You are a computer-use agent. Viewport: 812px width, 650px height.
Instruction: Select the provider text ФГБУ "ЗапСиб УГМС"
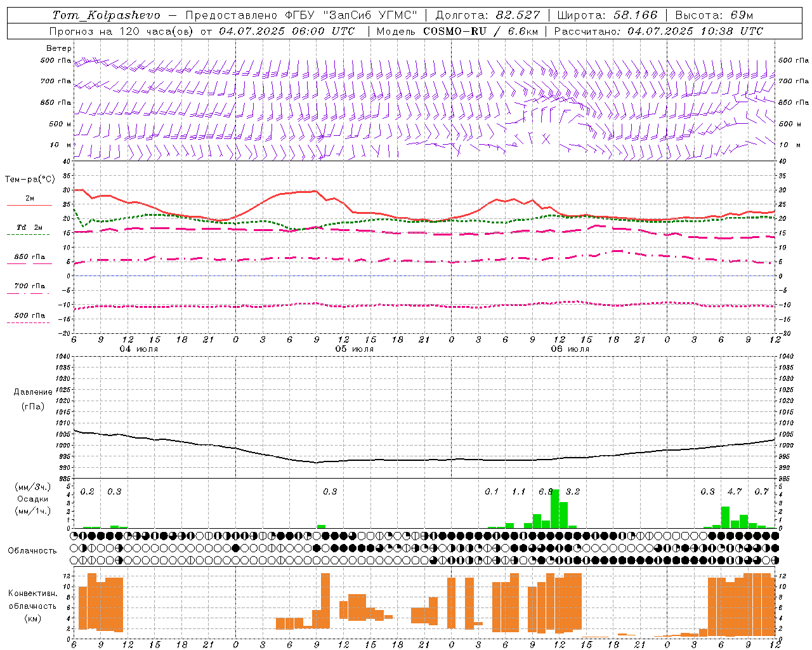point(351,15)
